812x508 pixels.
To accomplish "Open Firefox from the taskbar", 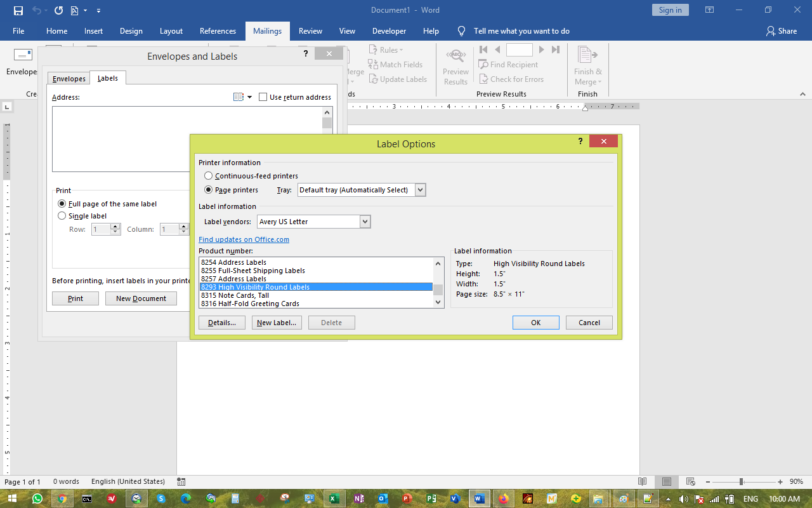I will (x=503, y=499).
